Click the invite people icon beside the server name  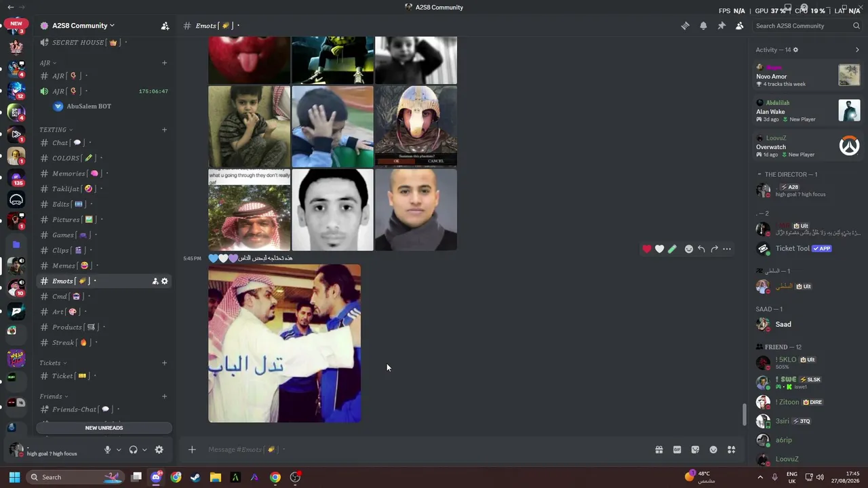point(165,26)
